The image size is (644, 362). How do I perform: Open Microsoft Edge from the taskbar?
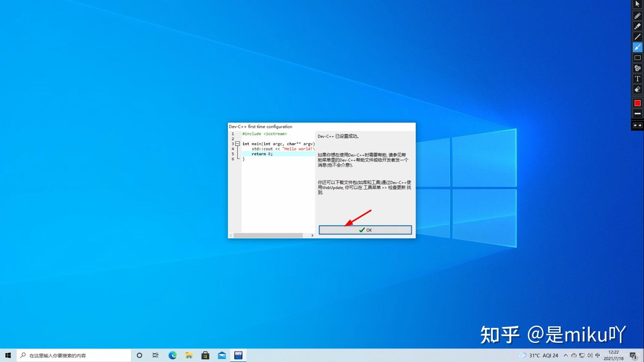[x=172, y=355]
